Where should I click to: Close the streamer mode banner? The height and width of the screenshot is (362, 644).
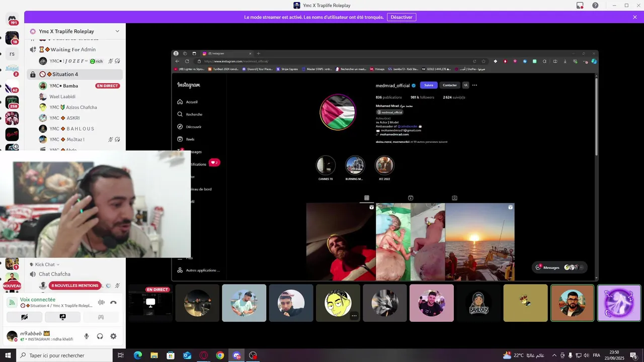(635, 17)
